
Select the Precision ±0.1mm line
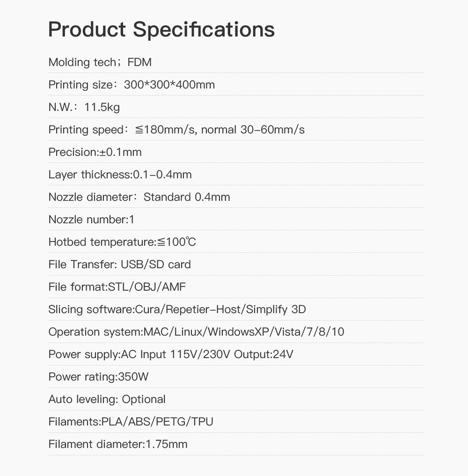[x=95, y=152]
